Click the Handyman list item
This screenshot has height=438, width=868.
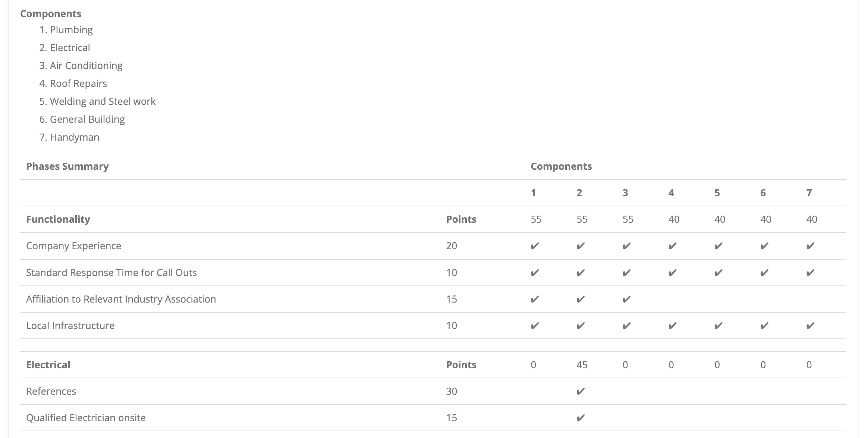[x=74, y=137]
